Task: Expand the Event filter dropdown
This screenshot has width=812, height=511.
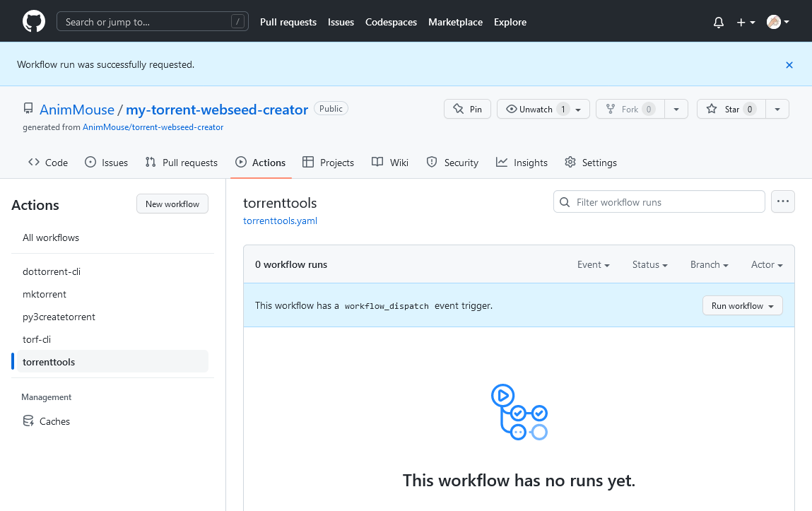Action: click(594, 264)
